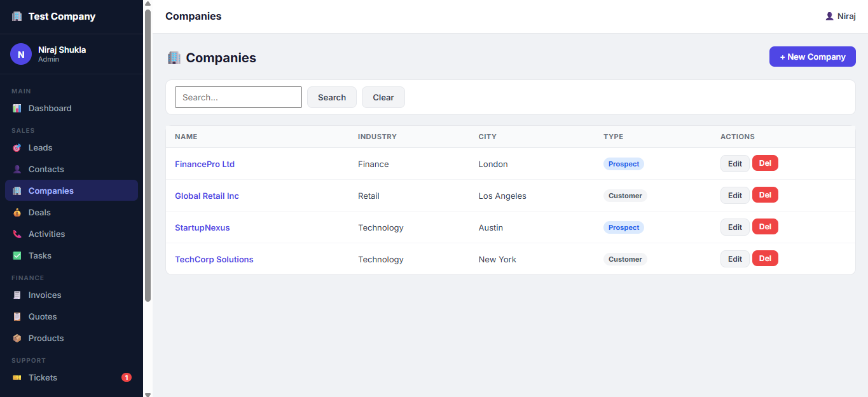Click the user avatar icon beside Niraj

(x=829, y=17)
